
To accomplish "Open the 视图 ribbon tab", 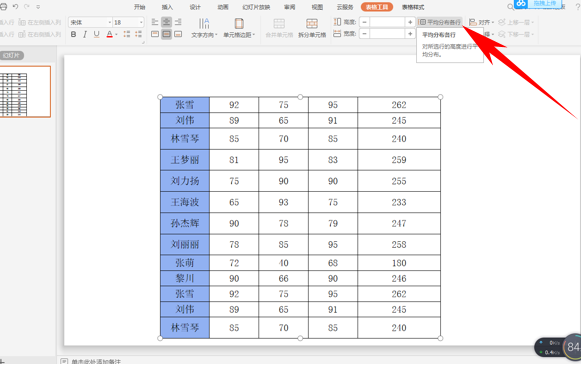I will pos(317,7).
